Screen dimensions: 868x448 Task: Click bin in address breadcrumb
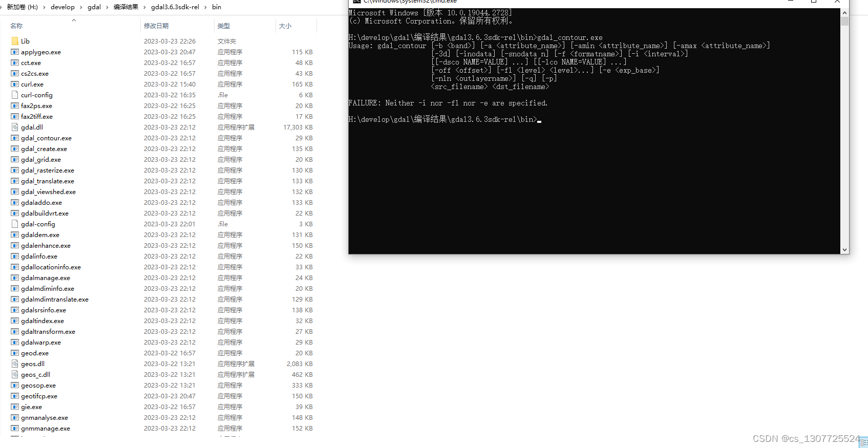click(217, 7)
